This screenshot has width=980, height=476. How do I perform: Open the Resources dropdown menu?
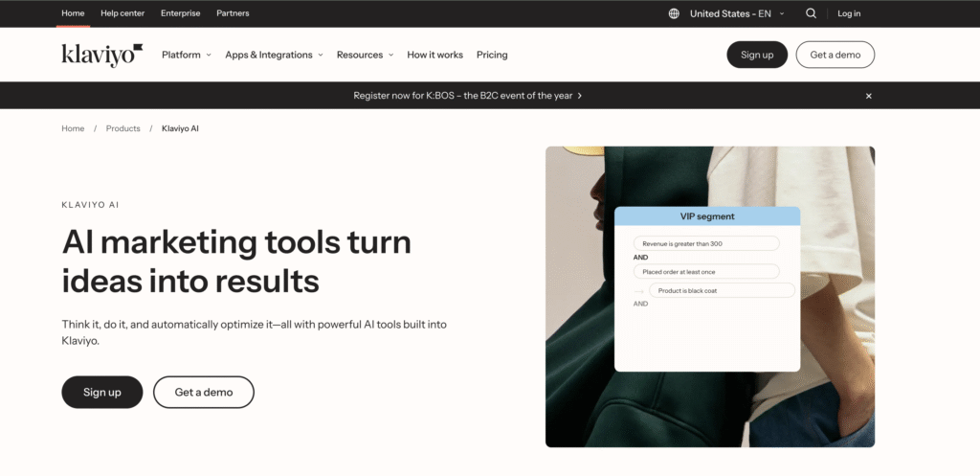coord(365,55)
